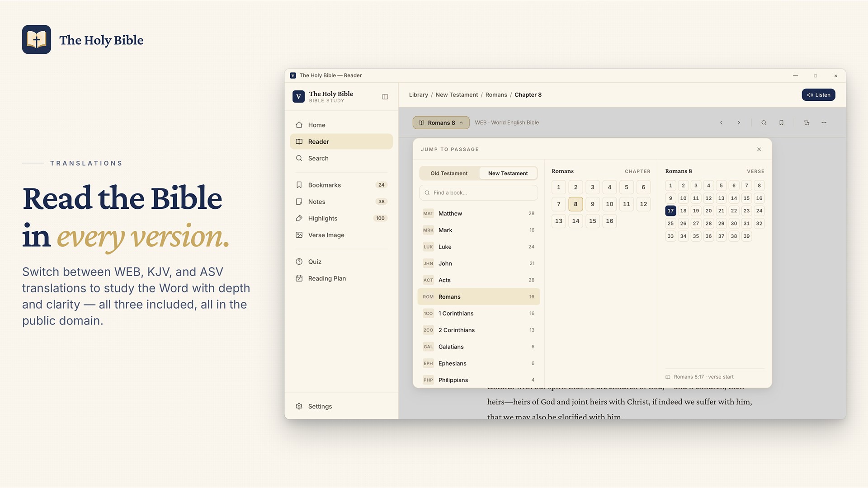Screen dimensions: 868x488
Task: Collapse the Romans 8 passage dropdown
Action: pyautogui.click(x=441, y=123)
